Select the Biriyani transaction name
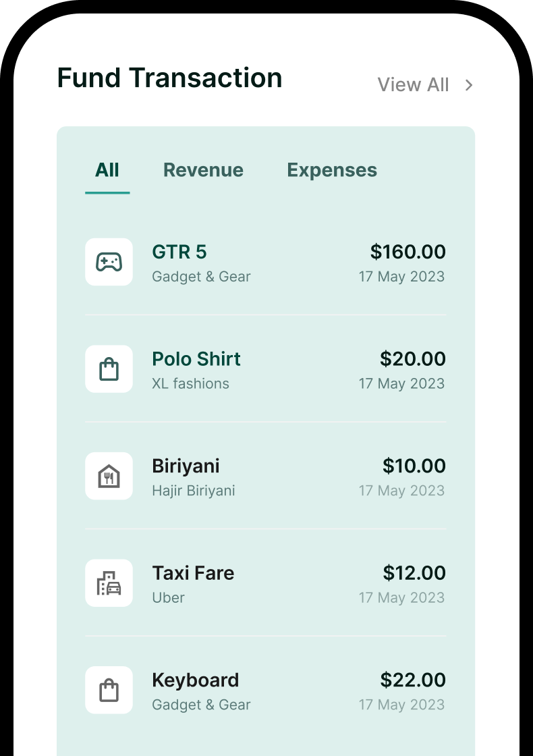Image resolution: width=533 pixels, height=756 pixels. 186,466
